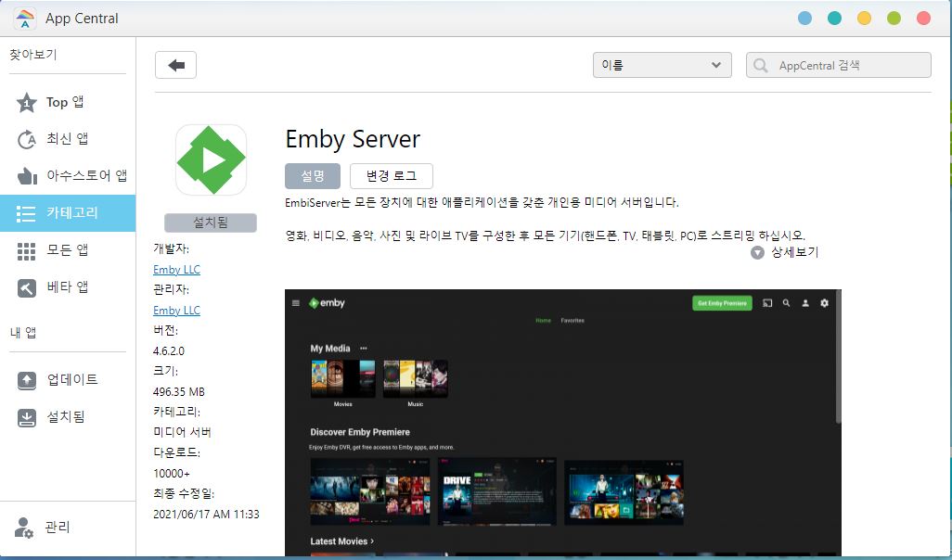
Task: Click gear icon in Emby screenshot
Action: click(x=824, y=303)
